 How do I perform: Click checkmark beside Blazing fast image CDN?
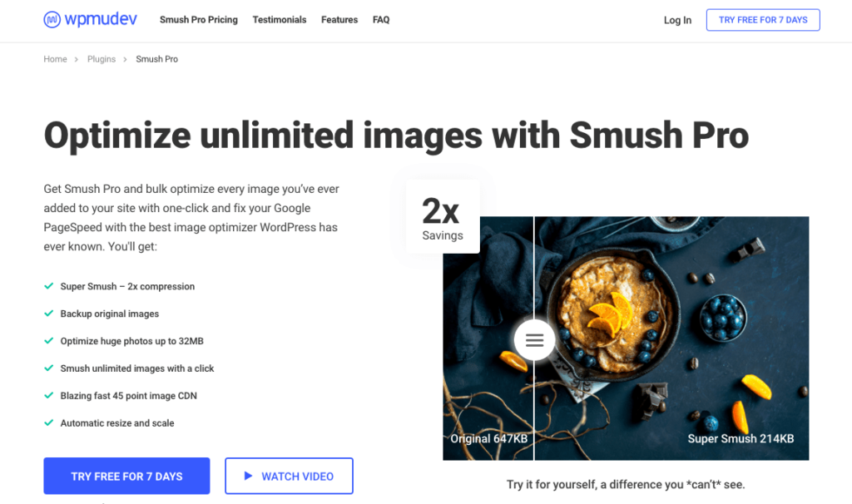pyautogui.click(x=49, y=395)
